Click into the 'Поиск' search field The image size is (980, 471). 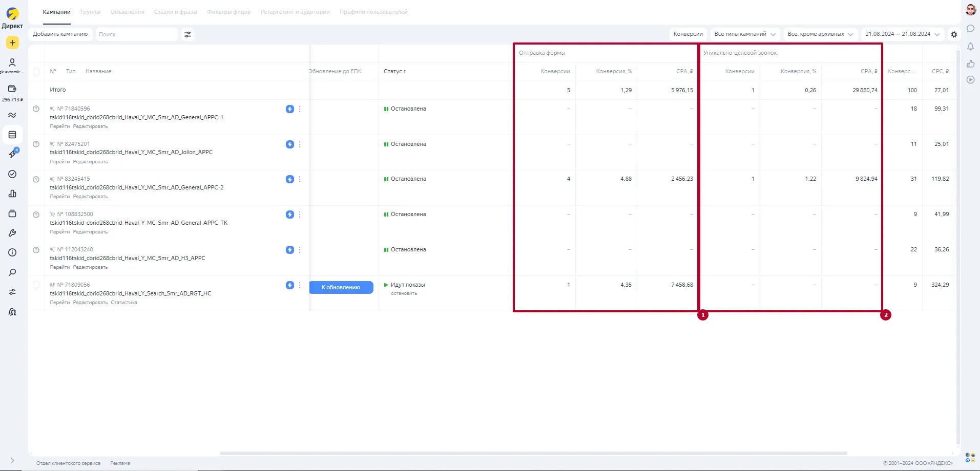(x=136, y=34)
